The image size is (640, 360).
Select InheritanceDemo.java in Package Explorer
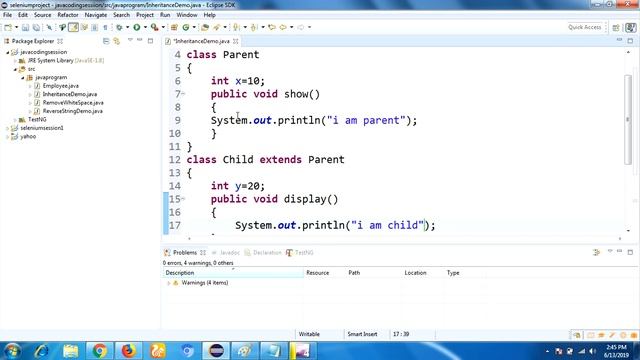click(70, 94)
